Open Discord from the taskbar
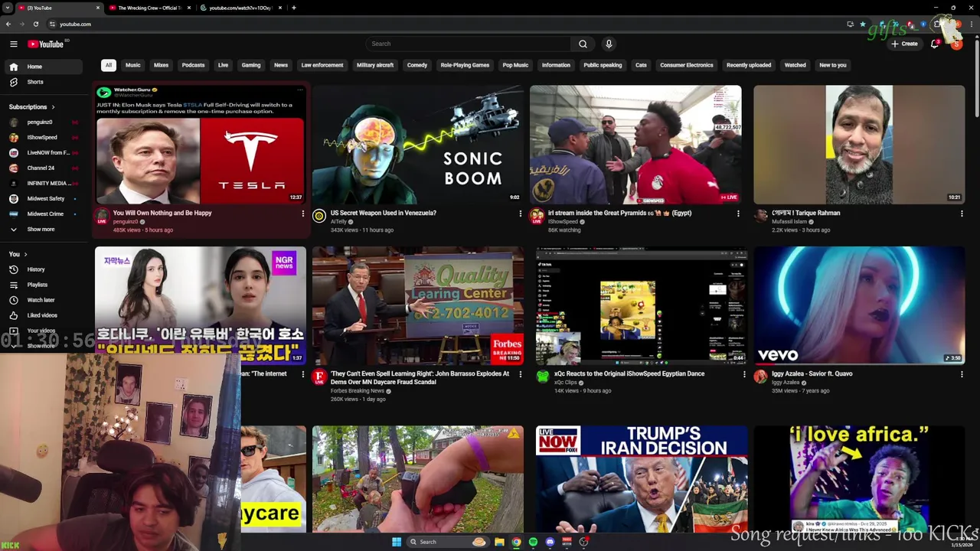Image resolution: width=980 pixels, height=551 pixels. pos(550,542)
